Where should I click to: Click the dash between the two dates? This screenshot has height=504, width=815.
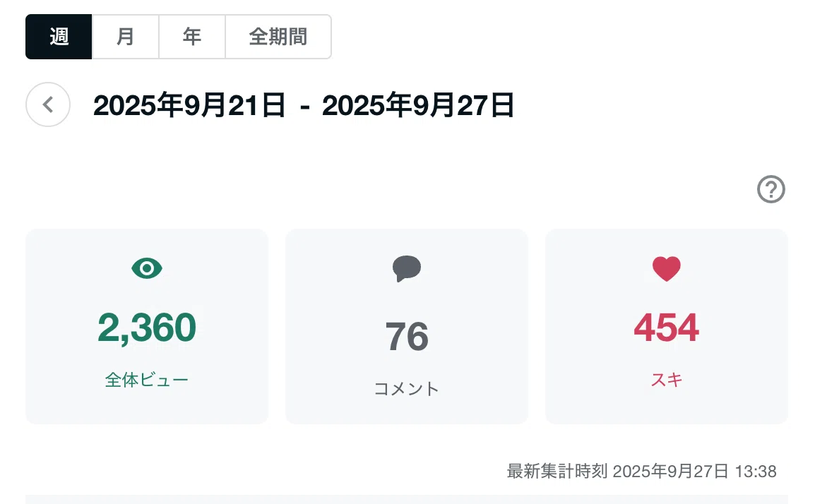pos(304,107)
